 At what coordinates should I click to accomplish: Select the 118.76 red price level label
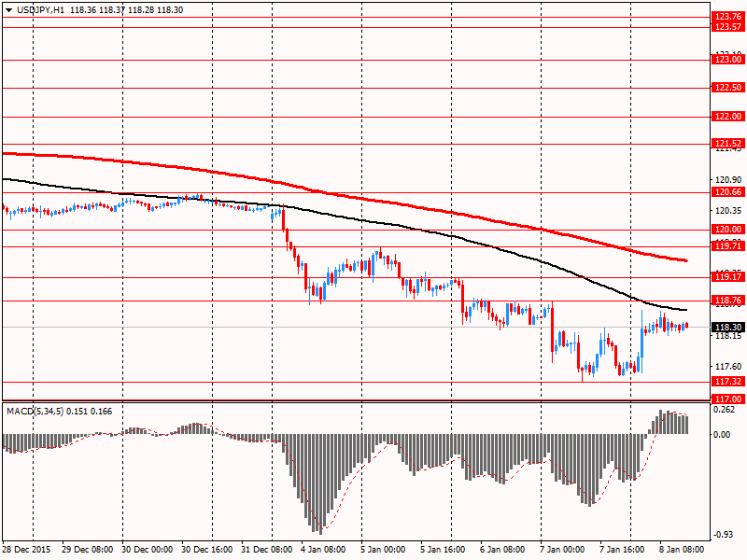pos(728,300)
